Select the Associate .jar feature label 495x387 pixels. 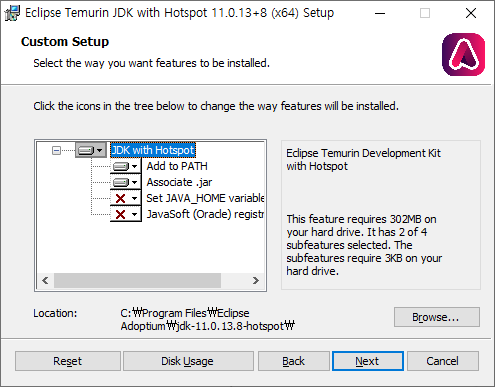pos(179,182)
